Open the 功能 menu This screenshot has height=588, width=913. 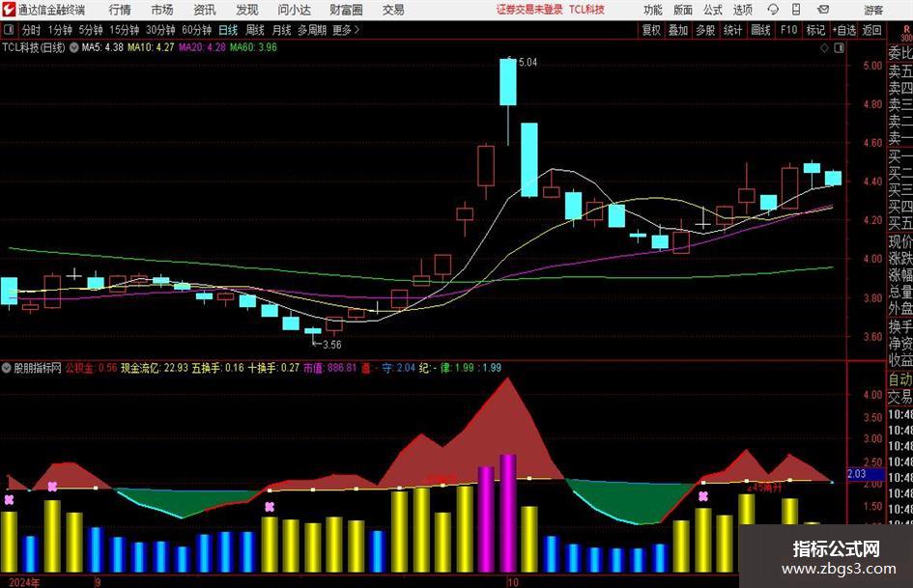click(653, 10)
